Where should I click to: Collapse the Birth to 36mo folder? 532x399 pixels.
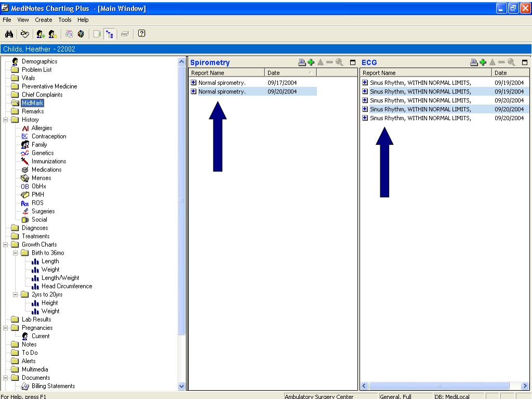[x=15, y=253]
